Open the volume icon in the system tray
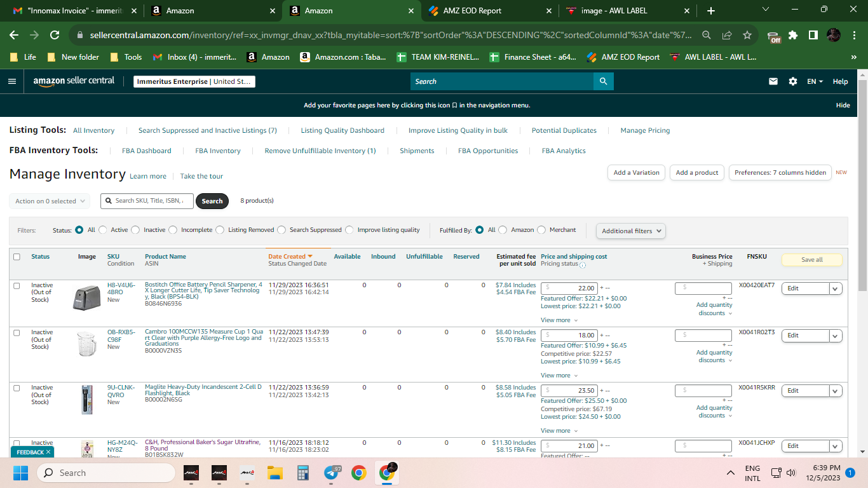This screenshot has height=488, width=868. (791, 473)
